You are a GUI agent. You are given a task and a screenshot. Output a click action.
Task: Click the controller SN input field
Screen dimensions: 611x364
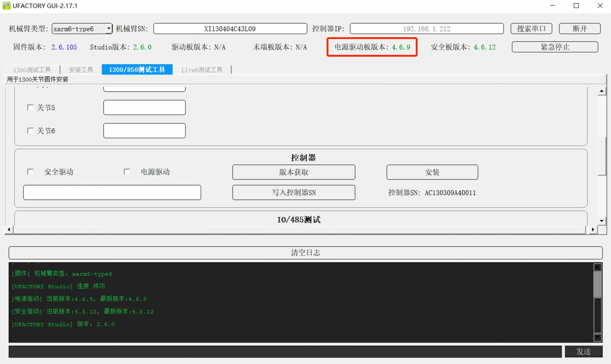[x=112, y=193]
